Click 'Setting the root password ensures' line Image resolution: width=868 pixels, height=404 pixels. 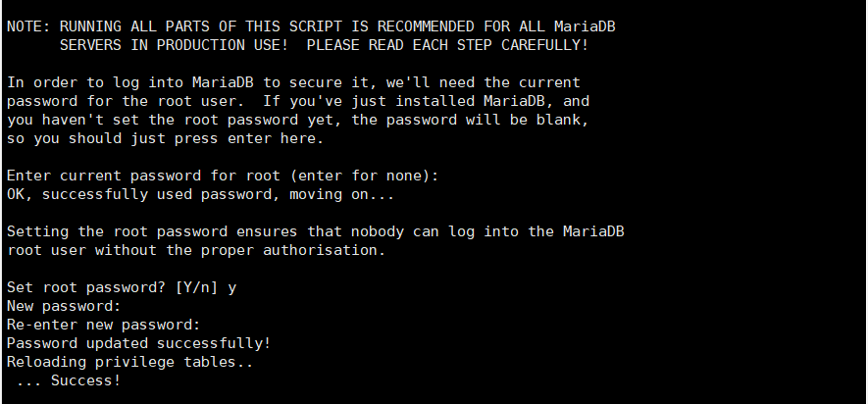coord(316,231)
